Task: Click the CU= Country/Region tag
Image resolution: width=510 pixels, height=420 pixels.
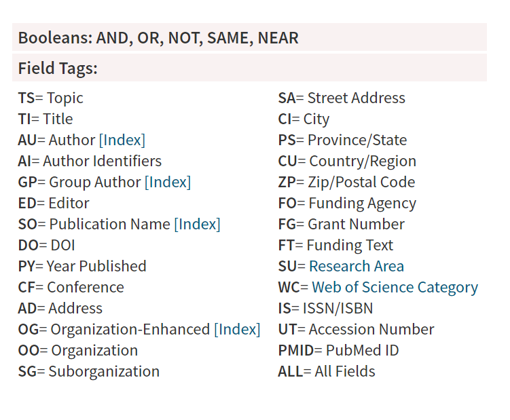Action: [x=348, y=161]
